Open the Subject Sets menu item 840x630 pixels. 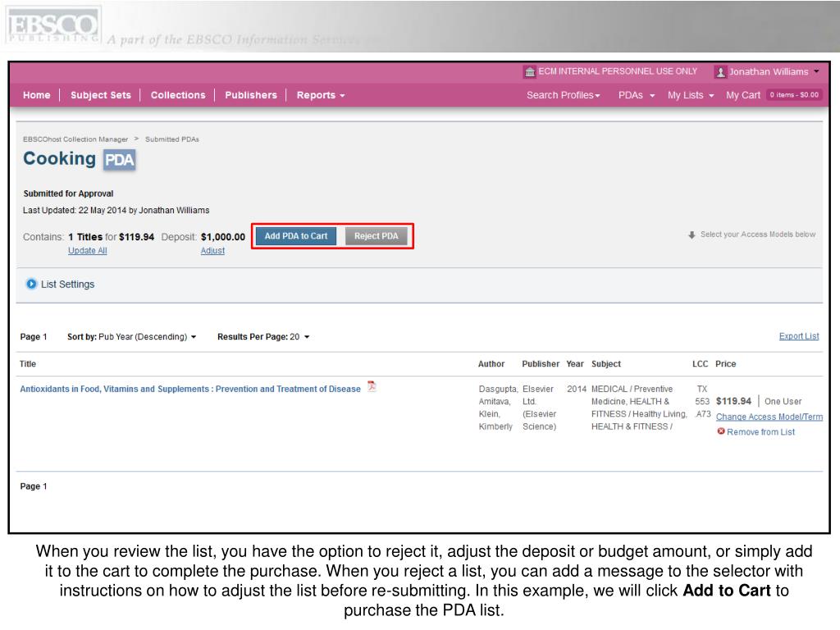[x=101, y=95]
